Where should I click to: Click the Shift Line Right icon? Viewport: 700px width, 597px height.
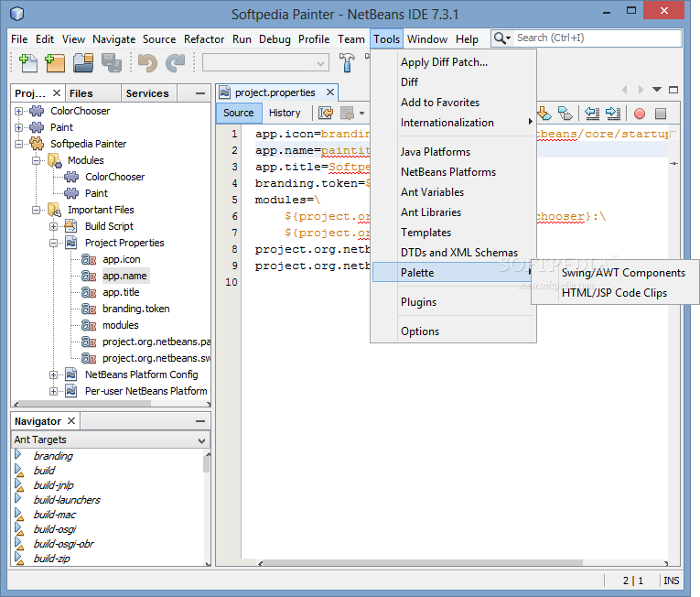point(612,114)
